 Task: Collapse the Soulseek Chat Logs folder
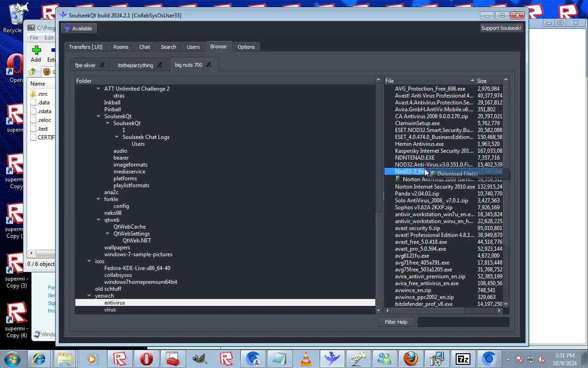[117, 137]
